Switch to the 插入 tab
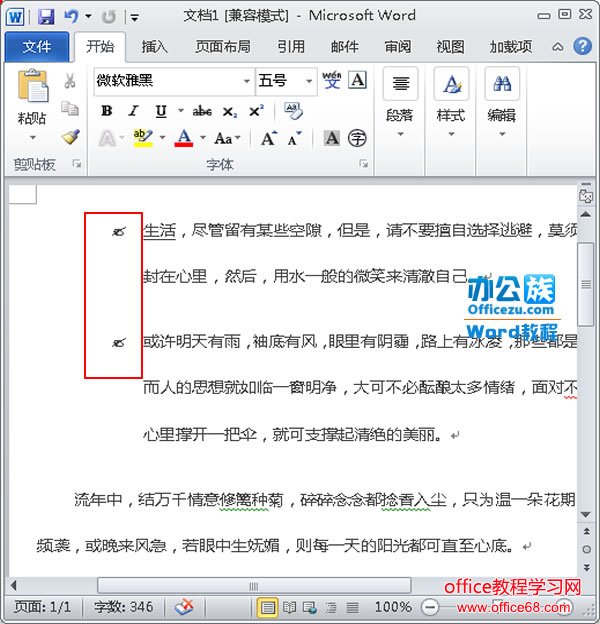This screenshot has width=600, height=624. (x=154, y=47)
